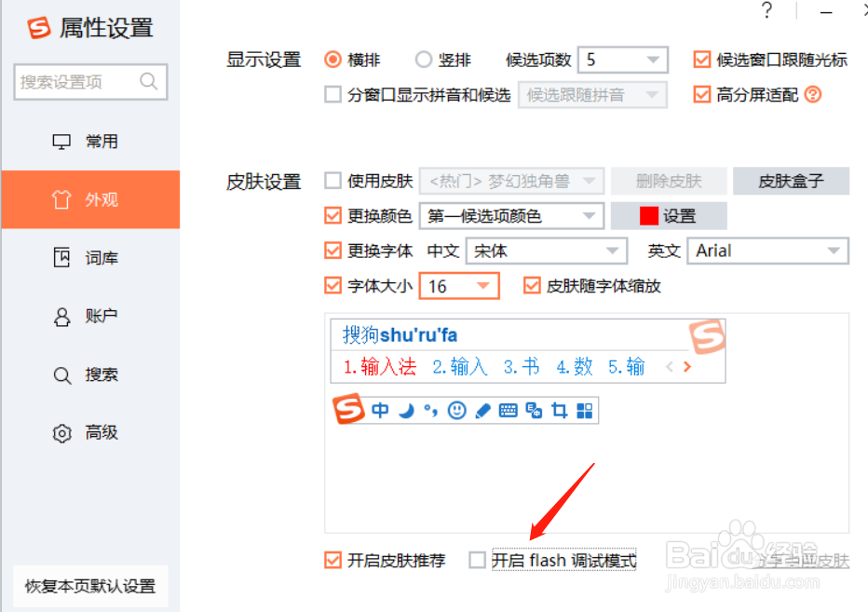The image size is (868, 612).
Task: Select 横排 horizontal layout radio
Action: coord(332,60)
